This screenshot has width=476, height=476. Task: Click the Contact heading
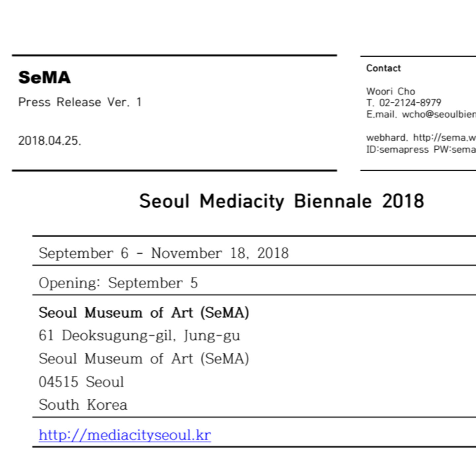click(x=383, y=68)
